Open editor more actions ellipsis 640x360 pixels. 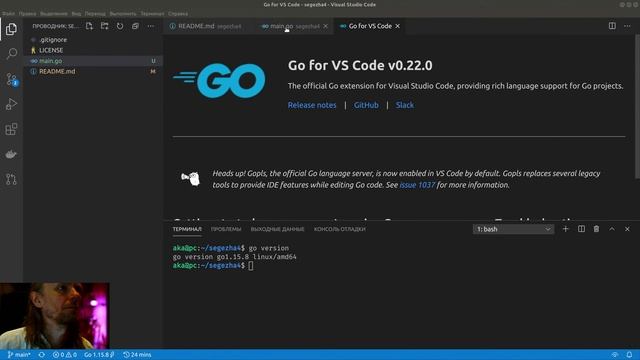[x=627, y=26]
